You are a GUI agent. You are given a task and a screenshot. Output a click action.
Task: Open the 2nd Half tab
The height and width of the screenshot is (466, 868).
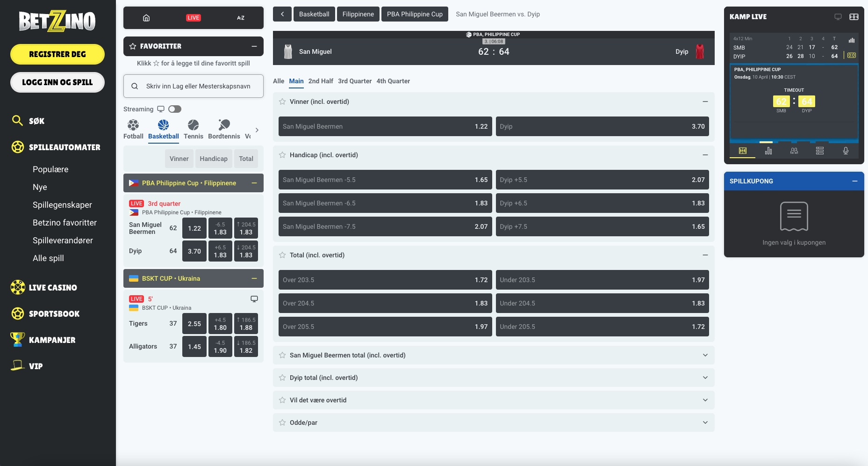coord(321,81)
